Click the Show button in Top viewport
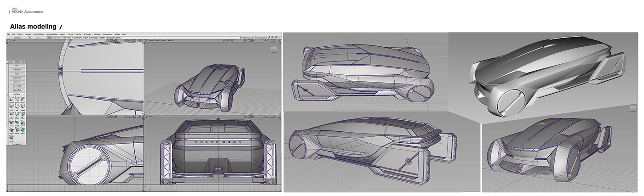The height and width of the screenshot is (196, 644). 128,40
